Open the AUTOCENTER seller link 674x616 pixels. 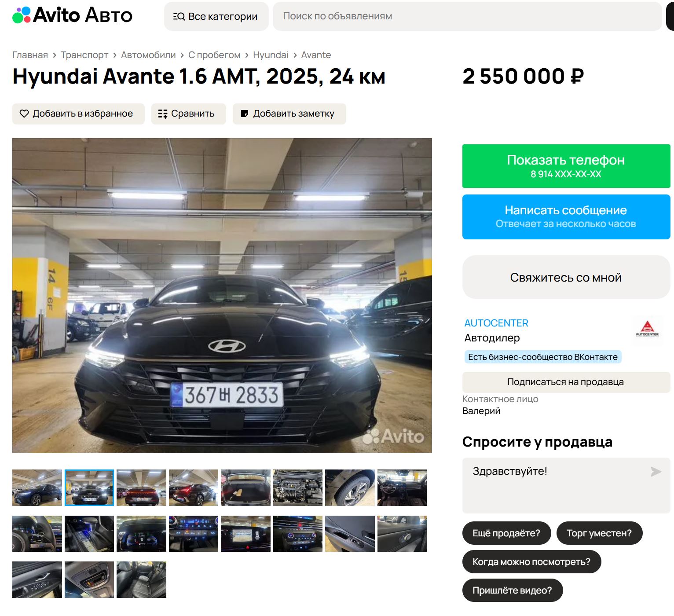496,323
